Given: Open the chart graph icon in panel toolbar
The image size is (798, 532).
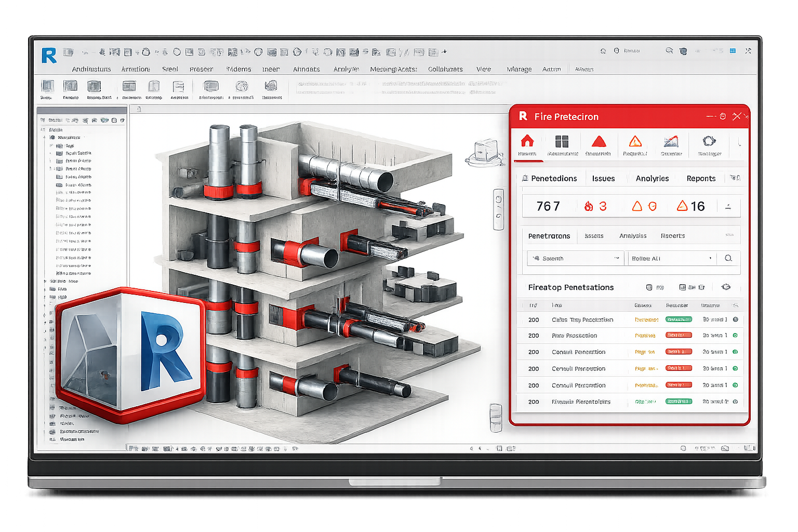Looking at the screenshot, I should tap(671, 142).
